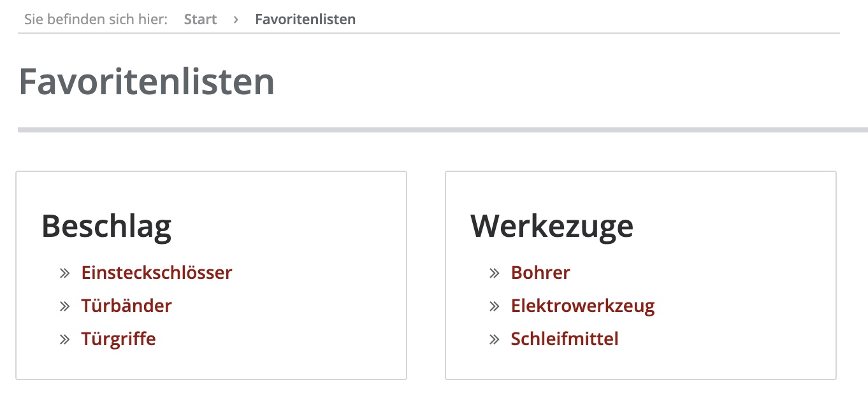
Task: Open the Bohrer link
Action: tap(540, 273)
